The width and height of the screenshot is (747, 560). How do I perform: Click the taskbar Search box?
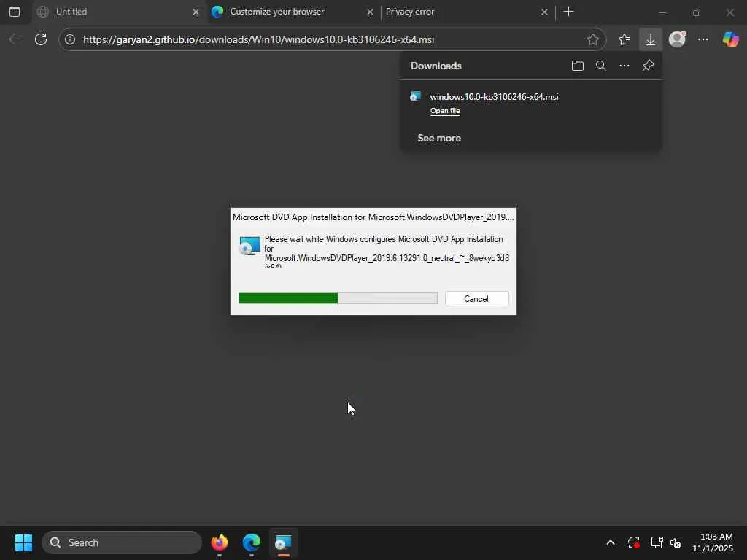[x=122, y=542]
